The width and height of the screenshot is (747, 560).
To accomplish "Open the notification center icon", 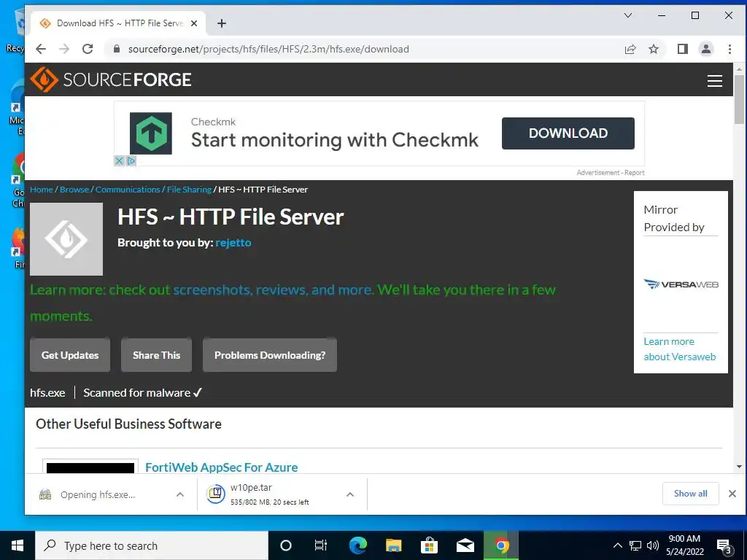I will coord(724,546).
